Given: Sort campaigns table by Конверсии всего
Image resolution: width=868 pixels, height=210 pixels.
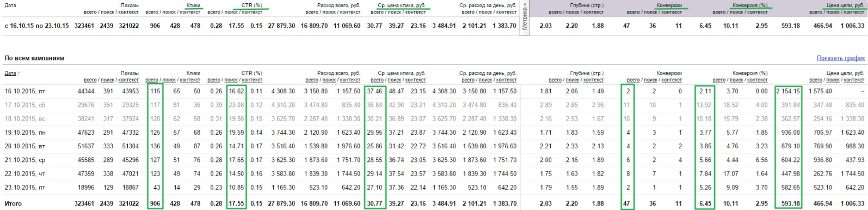Looking at the screenshot, I should tap(633, 80).
